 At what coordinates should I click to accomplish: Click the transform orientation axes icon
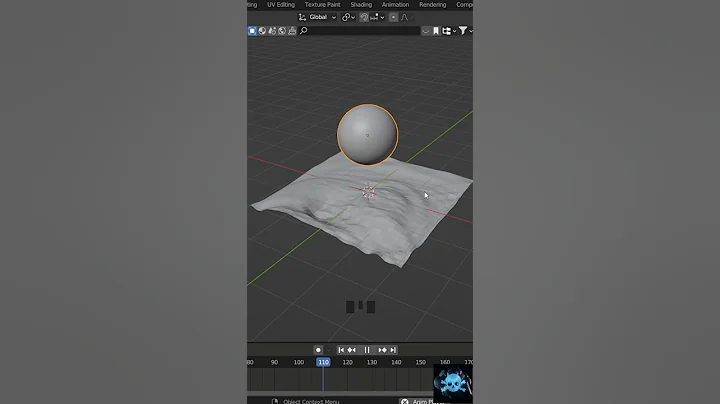coord(302,17)
